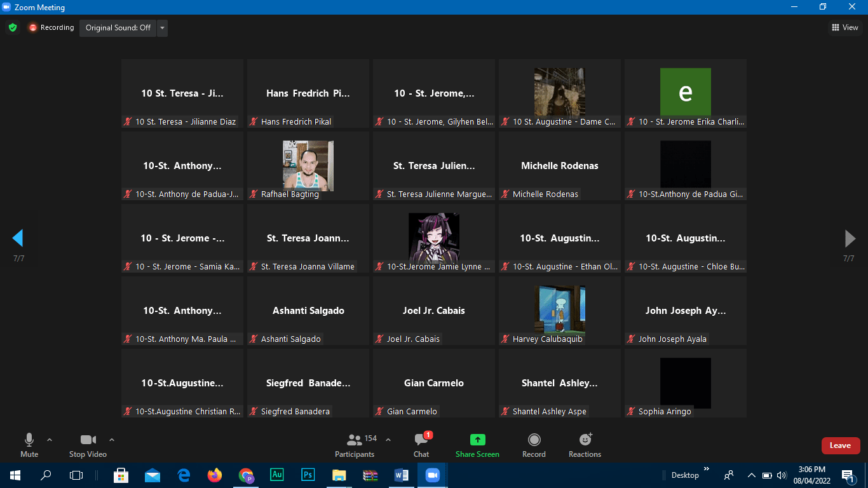
Task: Expand video options arrow beside Stop Video
Action: point(112,440)
